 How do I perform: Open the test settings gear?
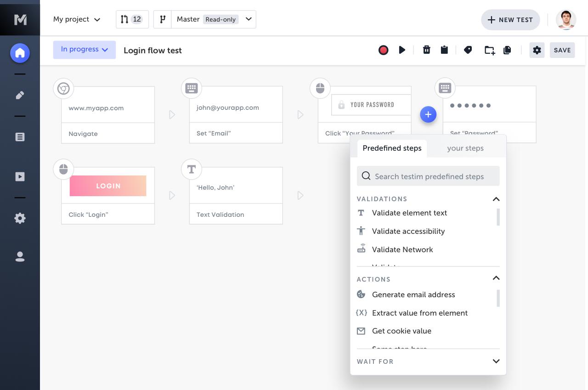click(537, 50)
